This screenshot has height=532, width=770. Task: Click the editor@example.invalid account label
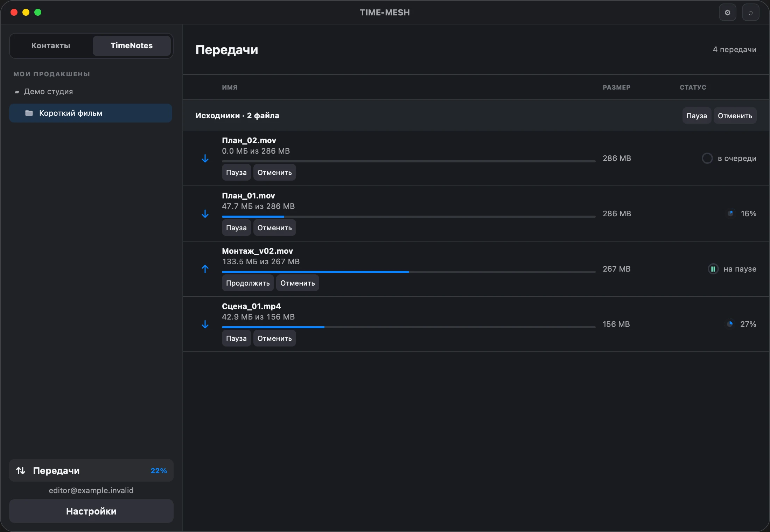coord(91,490)
